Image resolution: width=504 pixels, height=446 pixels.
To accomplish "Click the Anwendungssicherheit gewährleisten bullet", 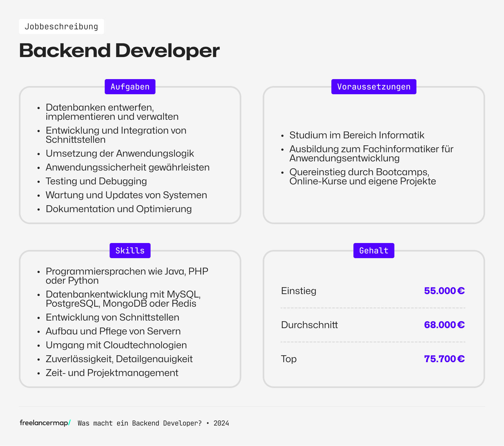I will click(x=128, y=167).
